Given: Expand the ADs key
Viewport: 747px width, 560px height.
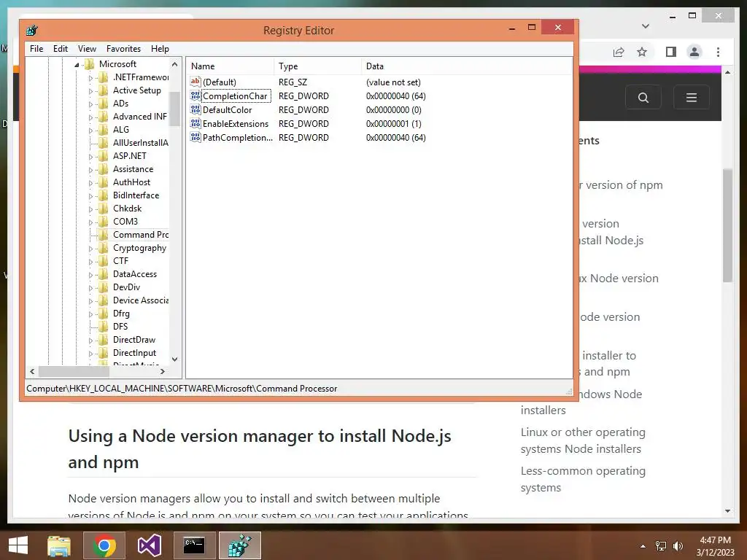Looking at the screenshot, I should tap(90, 104).
